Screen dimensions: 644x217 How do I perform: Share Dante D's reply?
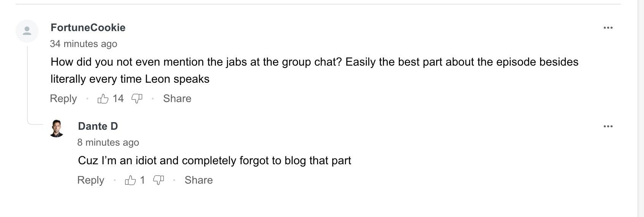198,180
